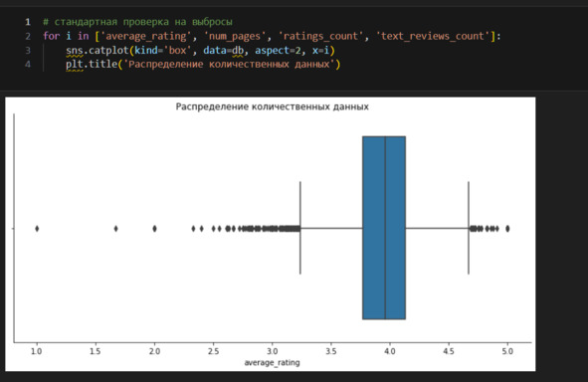Viewport: 588px width, 382px height.
Task: Click the blue box of the boxplot
Action: click(384, 228)
